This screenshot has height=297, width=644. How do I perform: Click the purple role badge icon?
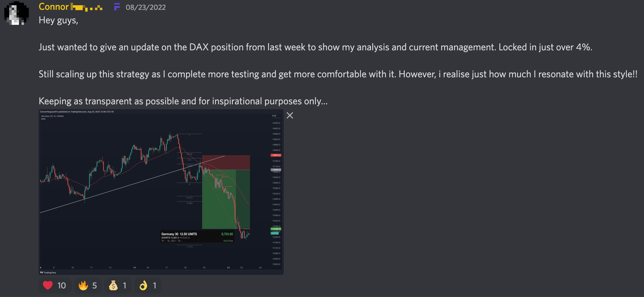117,7
